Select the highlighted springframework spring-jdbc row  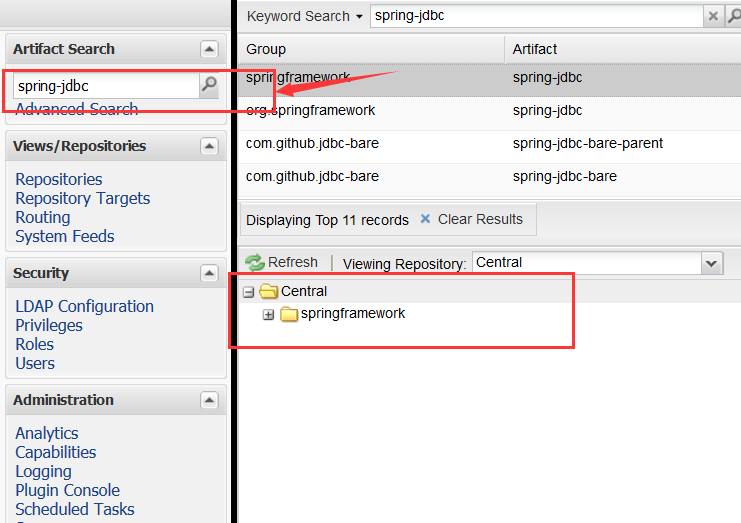coord(489,80)
